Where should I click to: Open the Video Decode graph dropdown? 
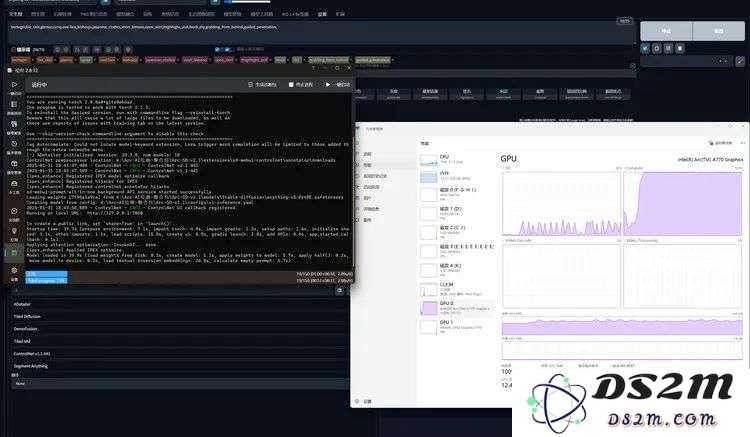[518, 240]
